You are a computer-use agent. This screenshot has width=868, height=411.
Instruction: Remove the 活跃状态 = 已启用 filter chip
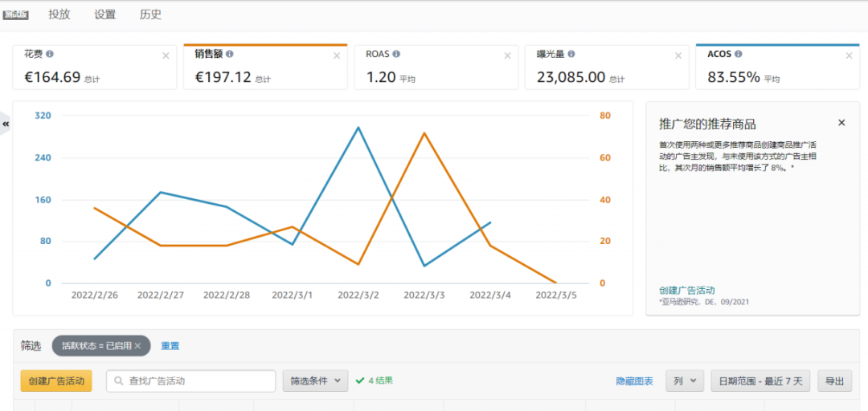point(138,346)
